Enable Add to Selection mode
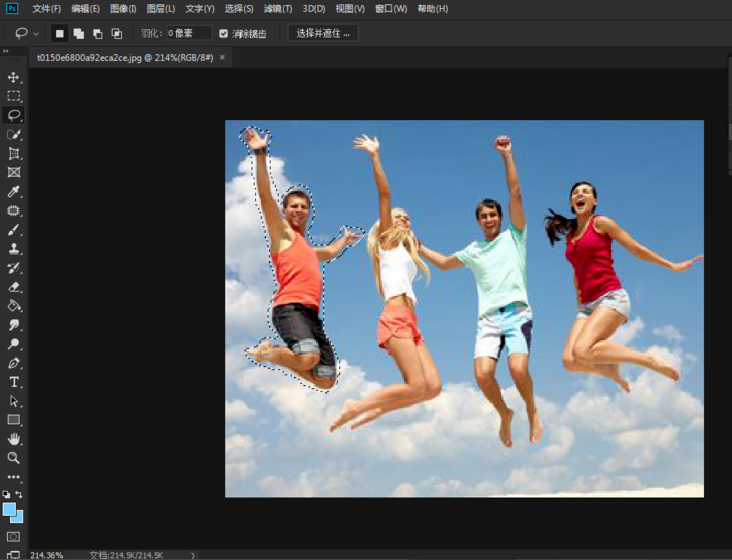 point(78,33)
